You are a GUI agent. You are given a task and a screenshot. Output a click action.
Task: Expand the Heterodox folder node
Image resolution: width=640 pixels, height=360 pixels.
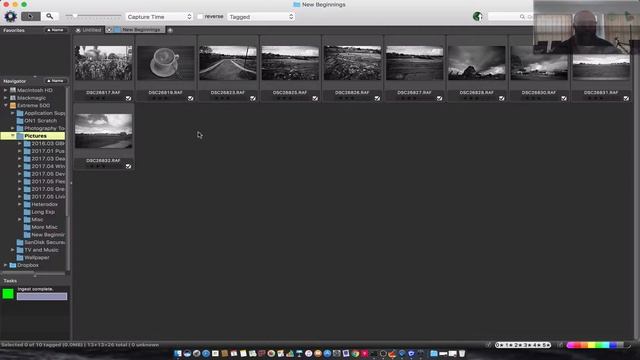20,204
